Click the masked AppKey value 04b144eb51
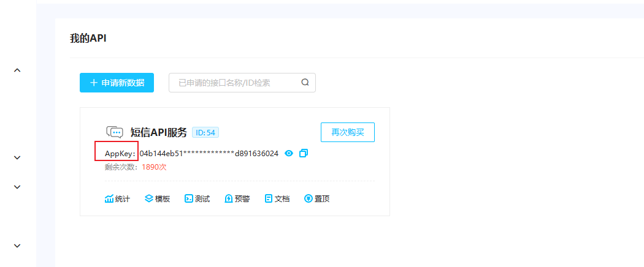The height and width of the screenshot is (267, 644). point(209,154)
